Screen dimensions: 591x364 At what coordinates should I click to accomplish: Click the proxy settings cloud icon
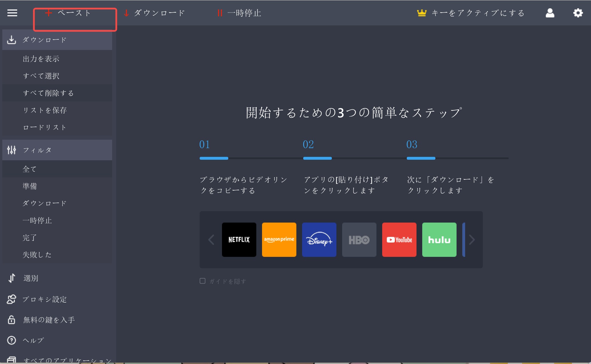pos(11,299)
